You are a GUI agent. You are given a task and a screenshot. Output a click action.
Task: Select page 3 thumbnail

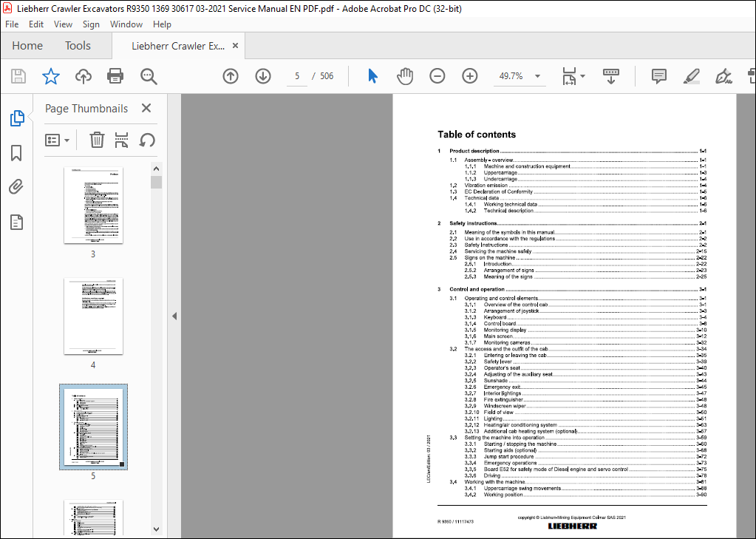click(94, 205)
